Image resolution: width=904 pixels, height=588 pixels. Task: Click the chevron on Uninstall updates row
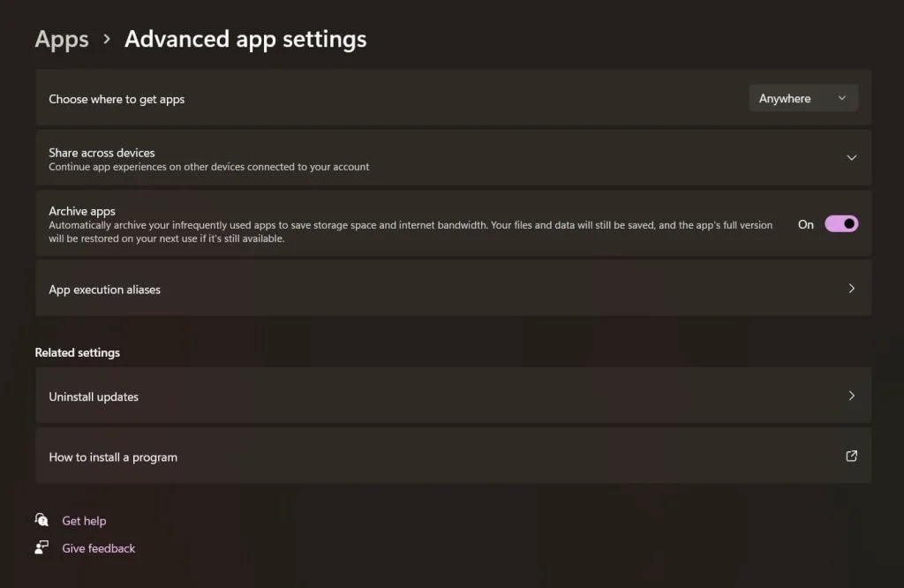click(x=851, y=396)
